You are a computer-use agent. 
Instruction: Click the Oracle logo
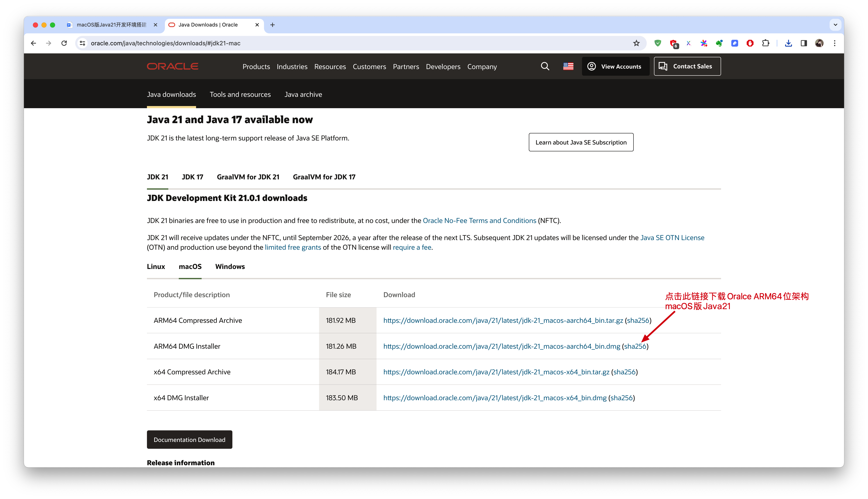coord(173,66)
